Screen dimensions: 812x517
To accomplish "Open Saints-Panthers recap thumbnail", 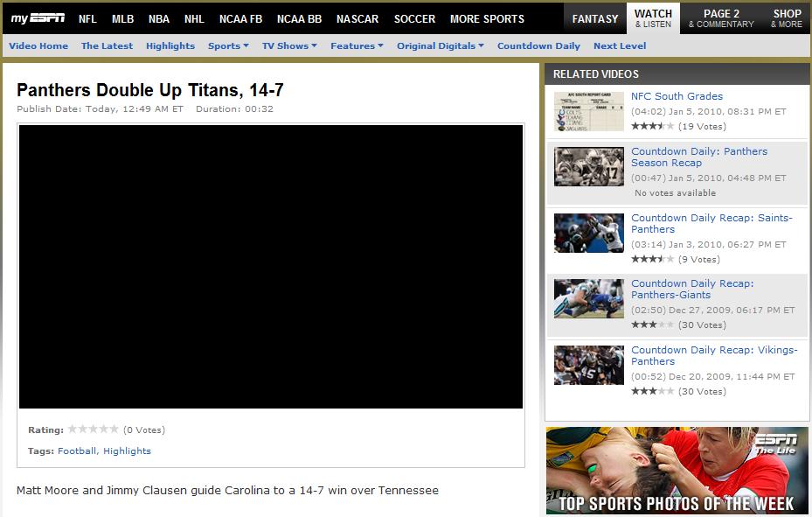I will (589, 233).
